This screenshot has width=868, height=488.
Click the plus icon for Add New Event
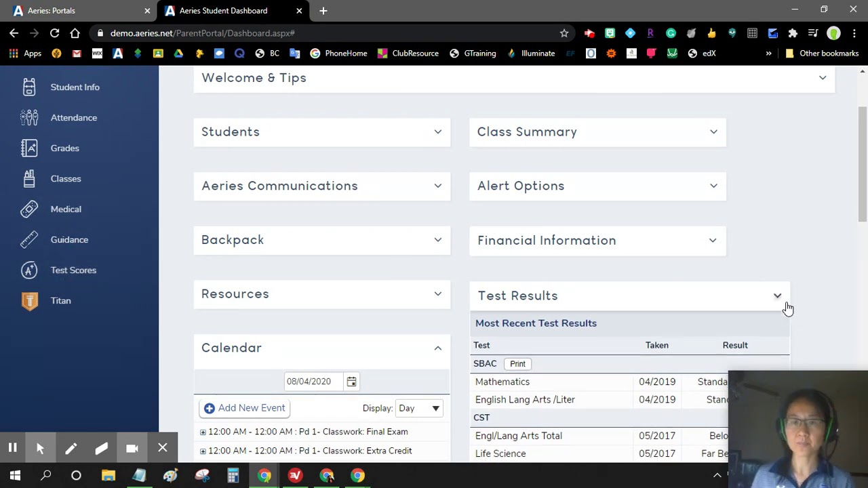210,408
